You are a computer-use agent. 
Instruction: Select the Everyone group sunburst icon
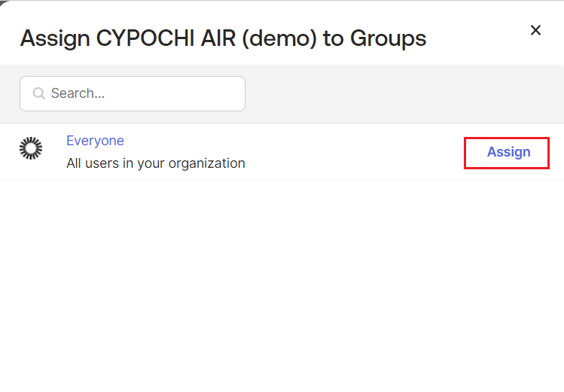tap(31, 148)
